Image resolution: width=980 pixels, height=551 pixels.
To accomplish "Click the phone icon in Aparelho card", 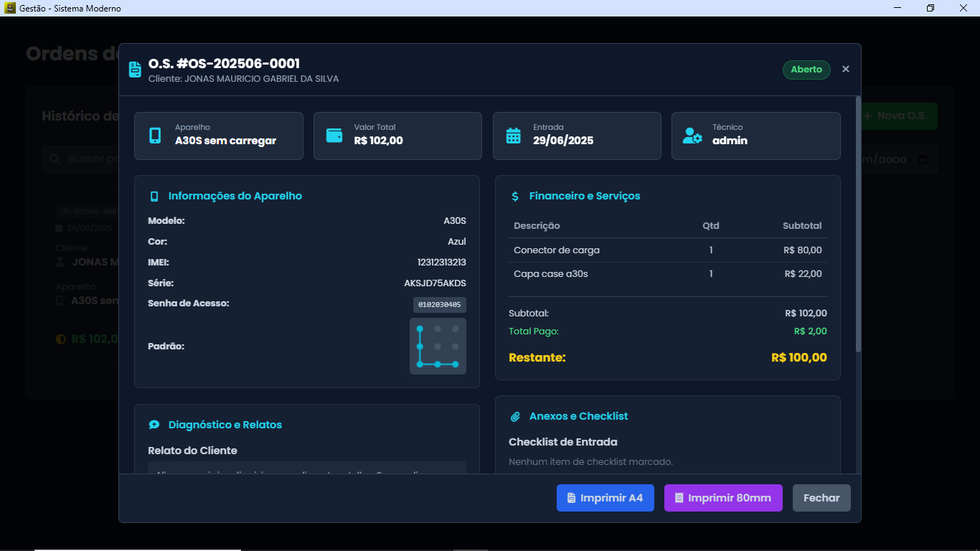I will (x=155, y=136).
